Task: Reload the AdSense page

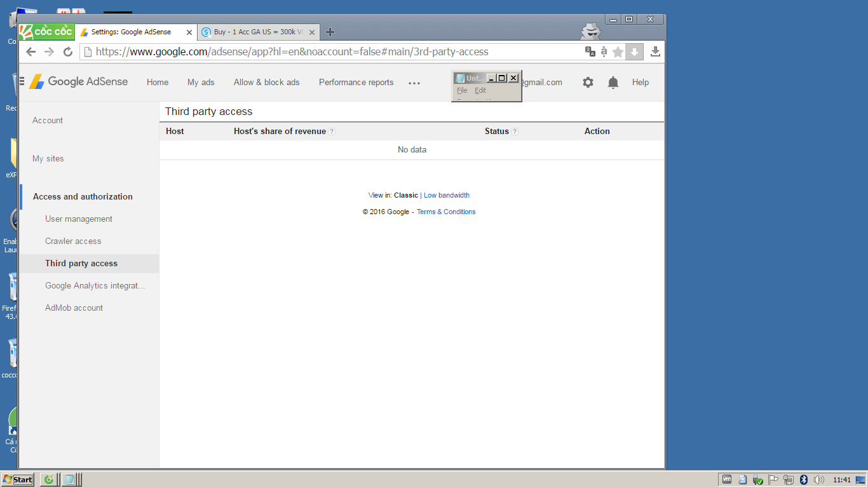Action: coord(68,52)
